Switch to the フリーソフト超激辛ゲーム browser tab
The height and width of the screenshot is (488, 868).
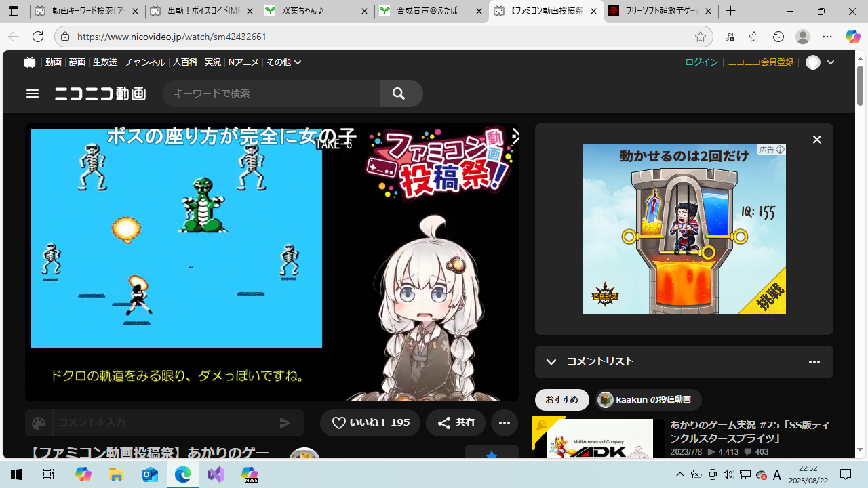(661, 12)
